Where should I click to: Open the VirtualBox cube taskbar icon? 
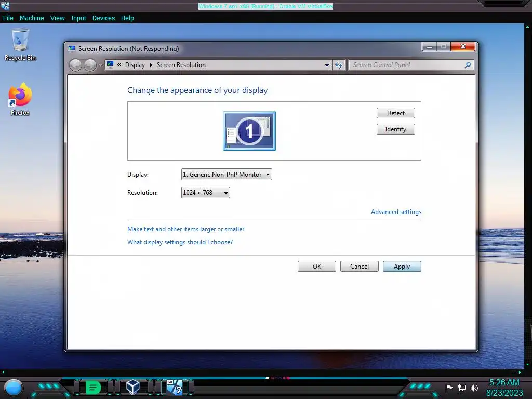133,387
